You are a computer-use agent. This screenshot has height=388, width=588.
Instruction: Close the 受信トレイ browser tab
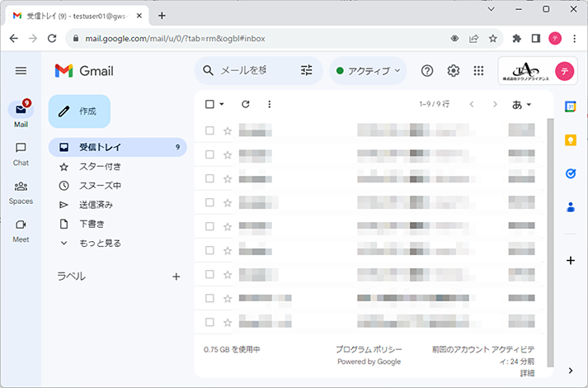point(139,16)
